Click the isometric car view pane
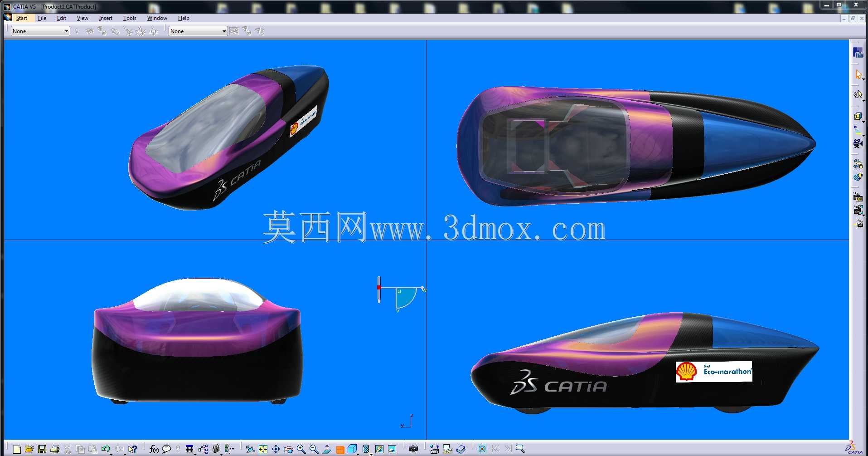The height and width of the screenshot is (456, 868). tap(215, 139)
